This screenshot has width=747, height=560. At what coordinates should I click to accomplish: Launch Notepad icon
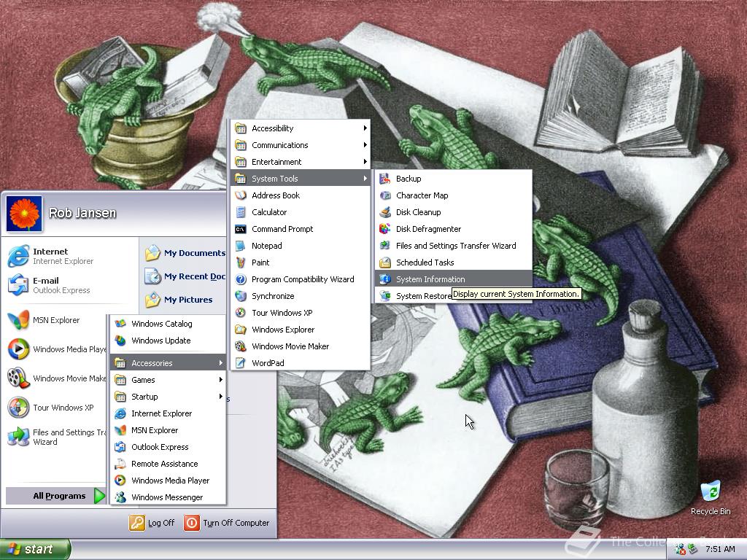[241, 246]
